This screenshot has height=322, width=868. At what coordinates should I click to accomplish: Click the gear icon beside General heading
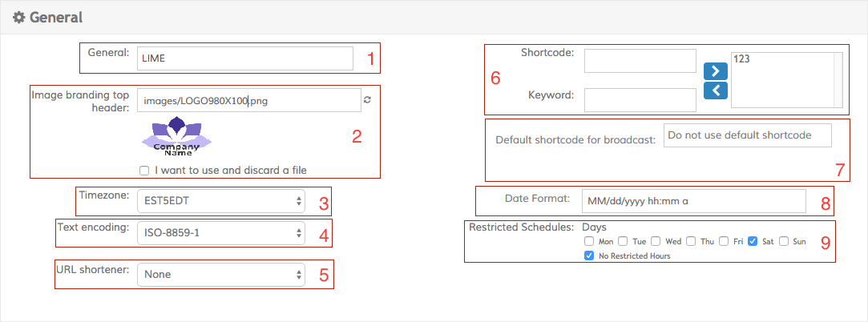(x=19, y=17)
